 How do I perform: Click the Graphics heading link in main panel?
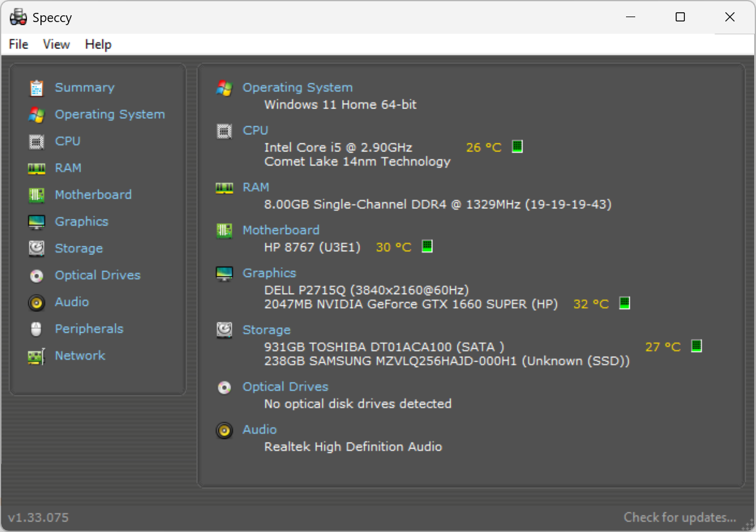click(x=269, y=273)
